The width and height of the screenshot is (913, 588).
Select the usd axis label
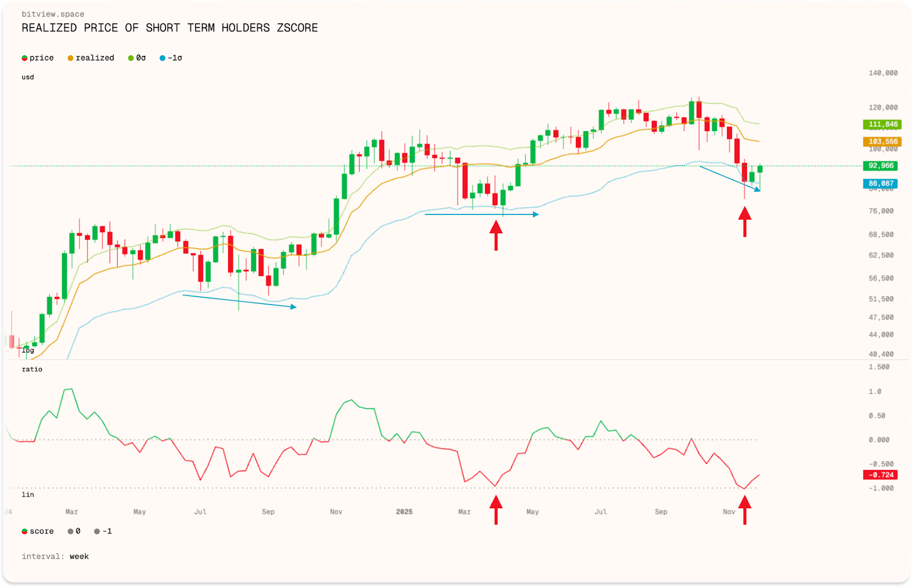[x=27, y=76]
